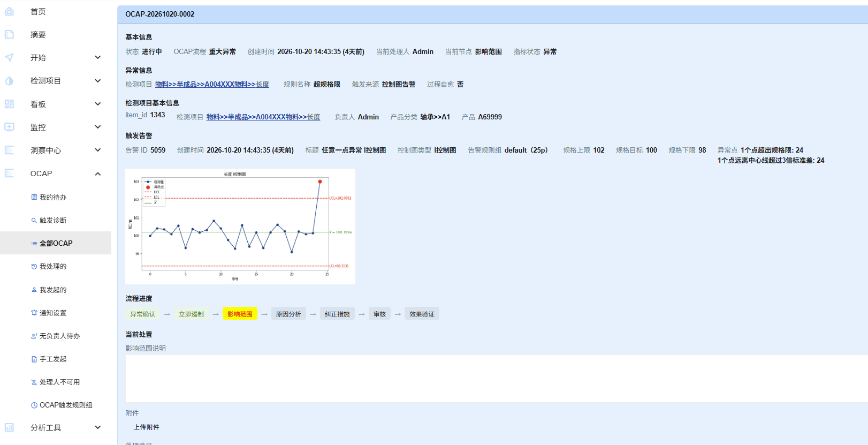
Task: Click the product value A69999
Action: (490, 117)
